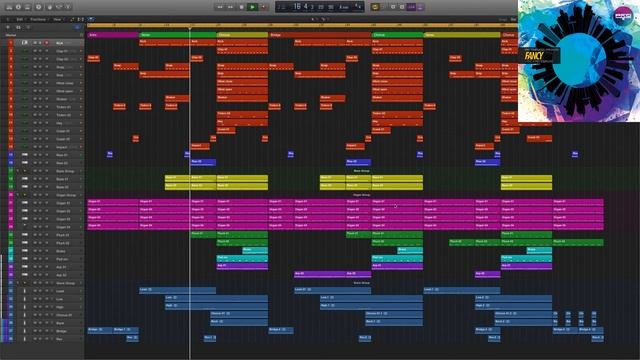Record-enable the Kick track
This screenshot has width=640, height=360.
[46, 43]
